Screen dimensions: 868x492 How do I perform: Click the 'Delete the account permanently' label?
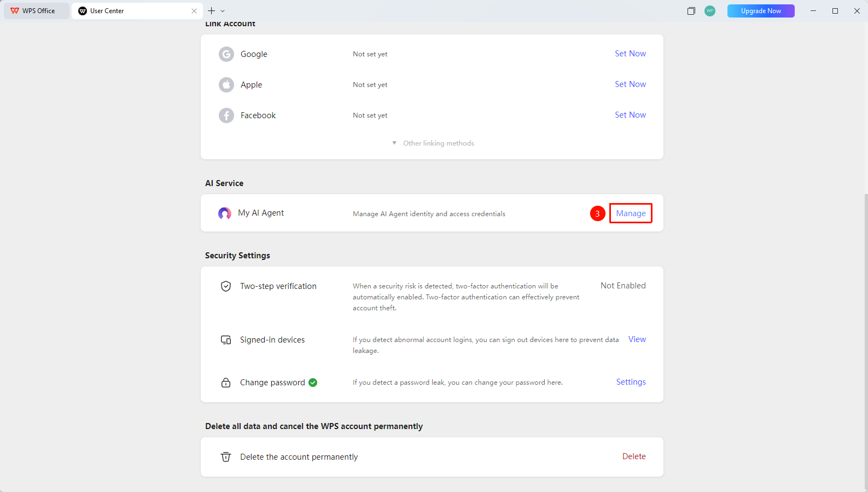click(299, 457)
